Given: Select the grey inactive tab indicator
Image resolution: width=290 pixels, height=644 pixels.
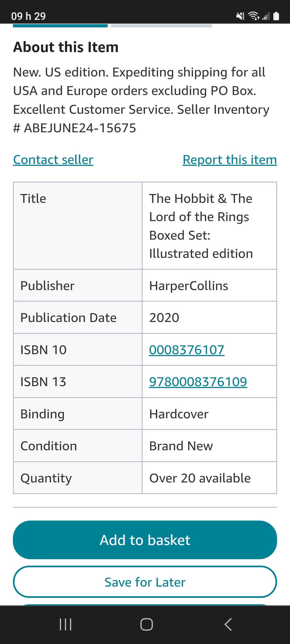Looking at the screenshot, I should coord(161,26).
